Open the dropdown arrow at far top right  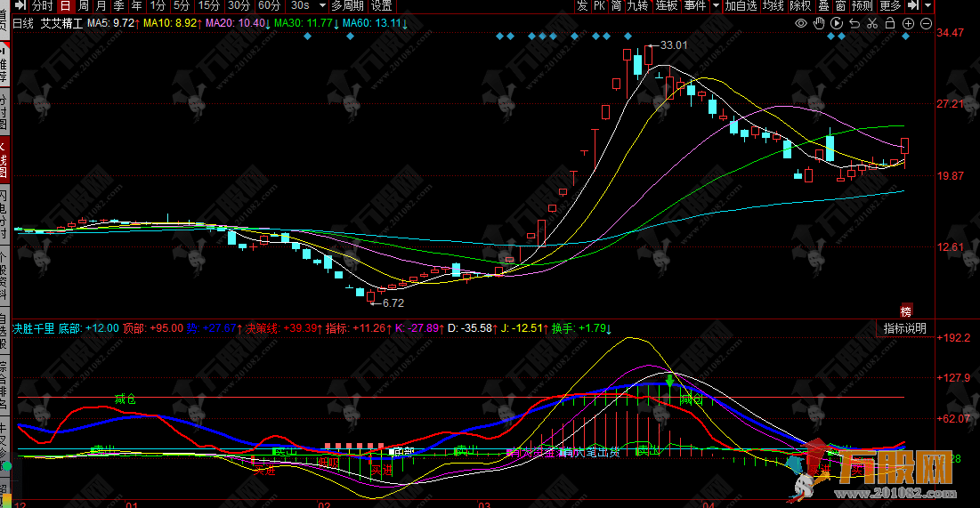point(928,5)
